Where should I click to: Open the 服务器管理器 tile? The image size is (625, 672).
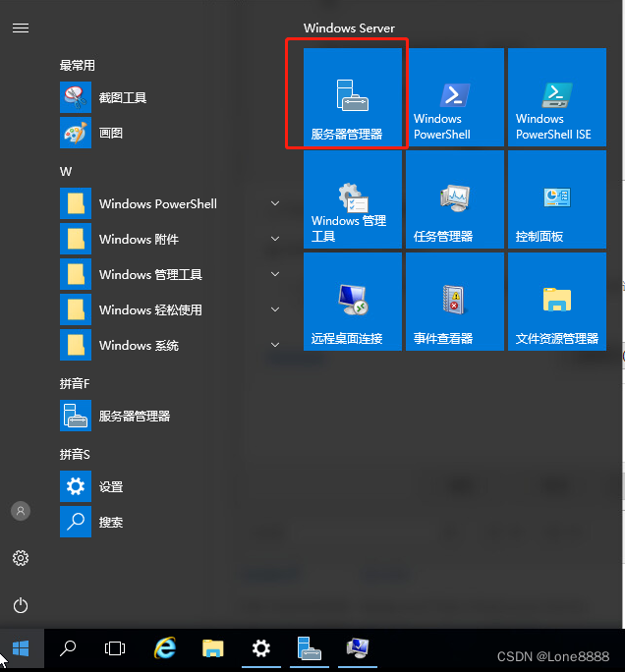pos(353,97)
